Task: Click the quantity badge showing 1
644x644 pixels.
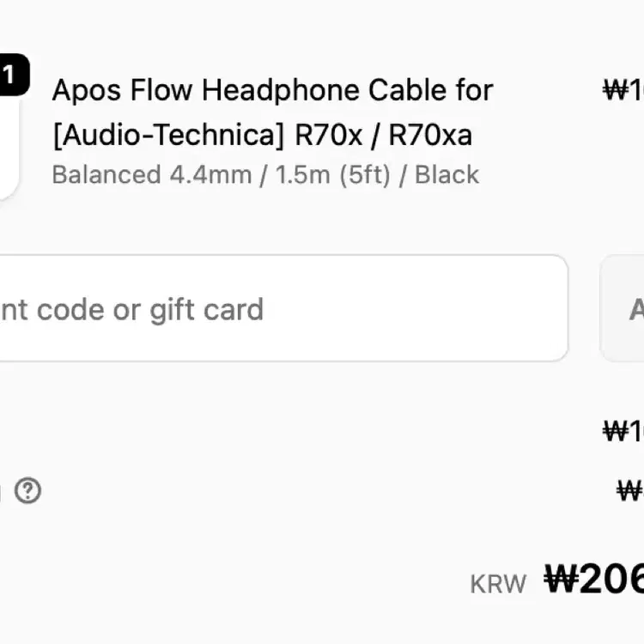Action: [10, 76]
